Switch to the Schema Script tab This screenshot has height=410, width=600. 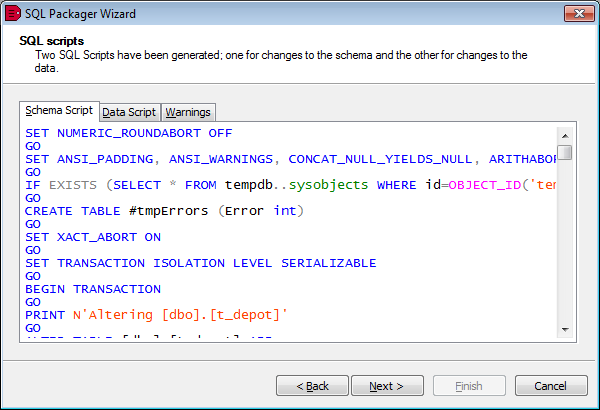click(59, 111)
